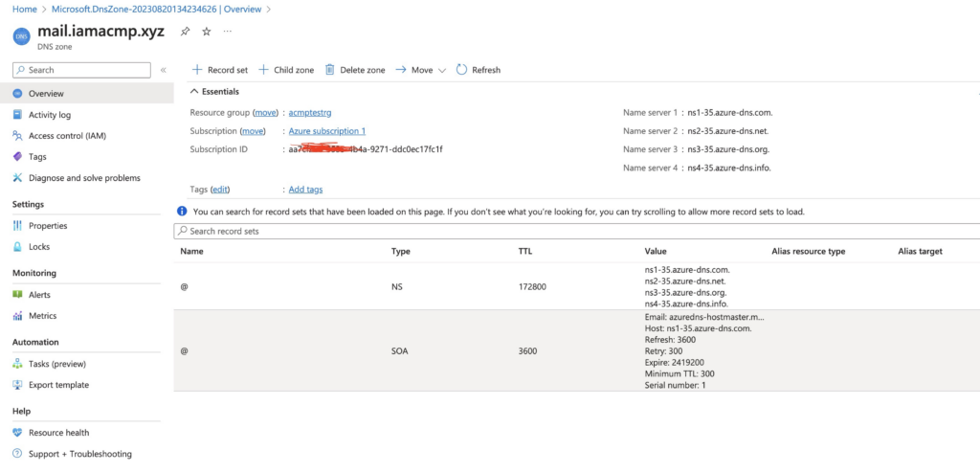This screenshot has width=980, height=473.
Task: Create a Child zone
Action: (286, 70)
